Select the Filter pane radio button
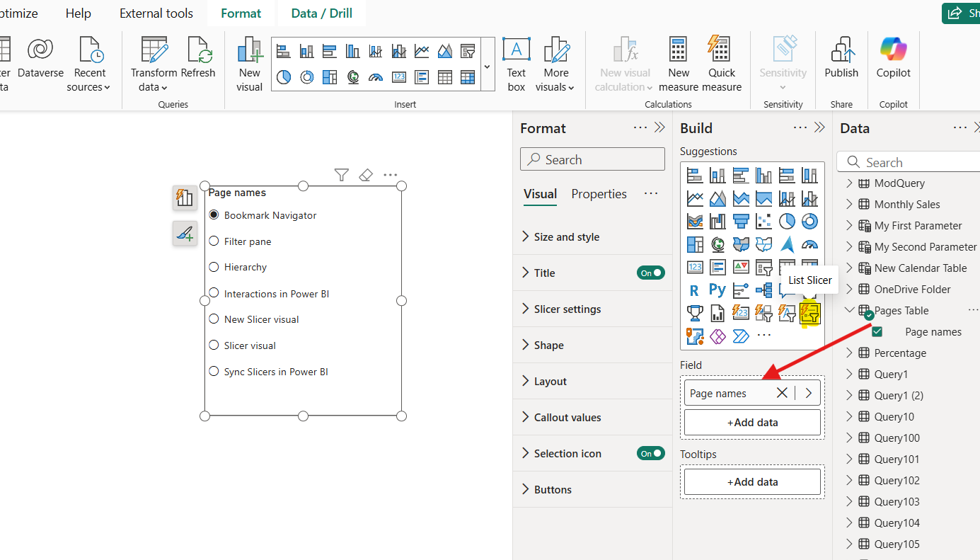The image size is (980, 560). [x=214, y=241]
